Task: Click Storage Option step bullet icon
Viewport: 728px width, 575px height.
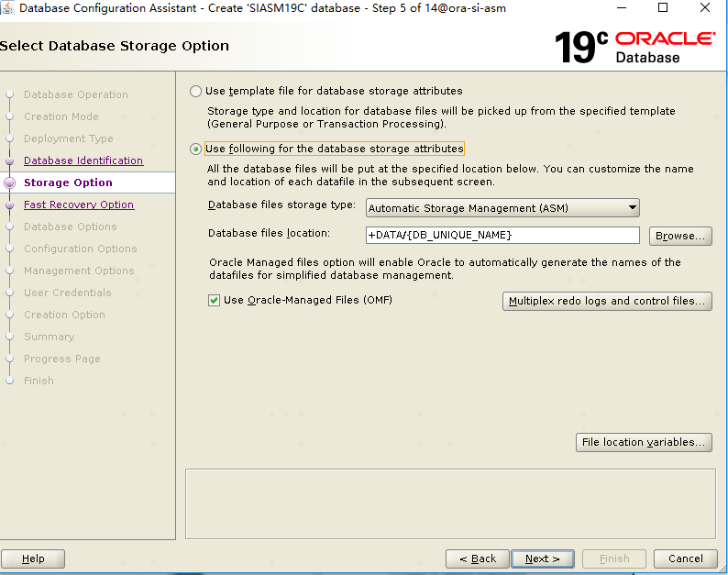Action: (10, 183)
